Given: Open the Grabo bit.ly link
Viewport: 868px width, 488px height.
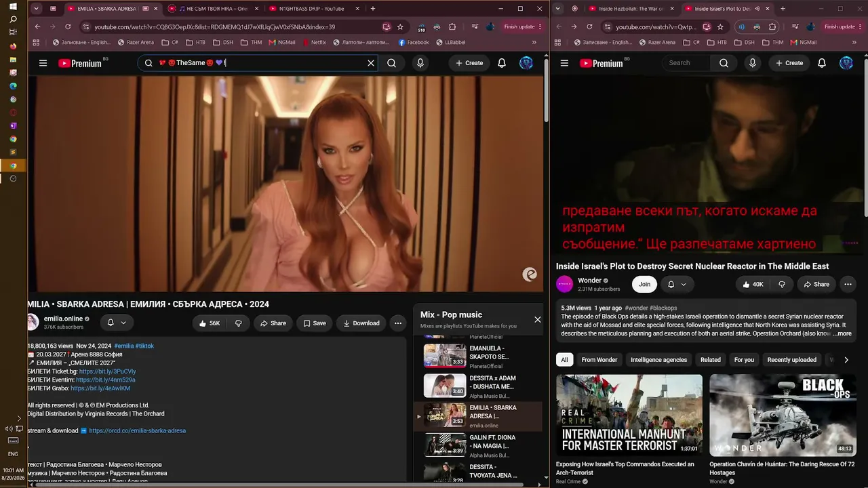Looking at the screenshot, I should [100, 388].
